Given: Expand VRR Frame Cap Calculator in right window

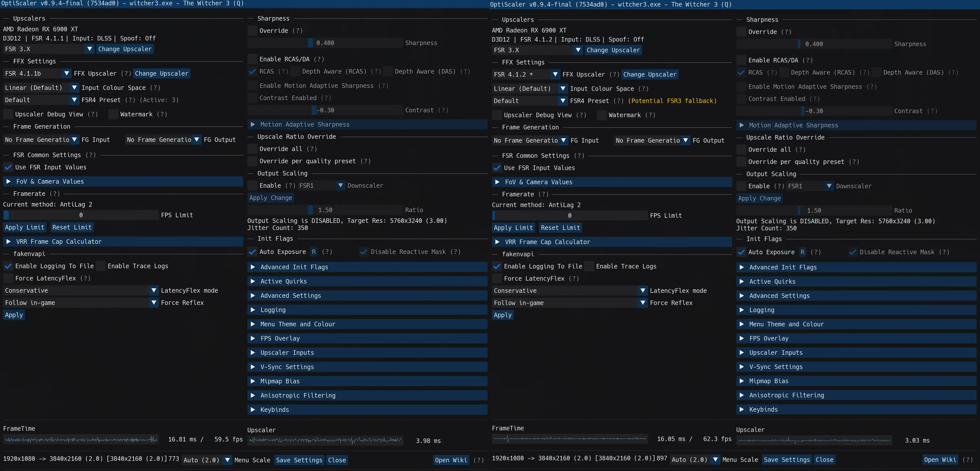Looking at the screenshot, I should tap(612, 242).
